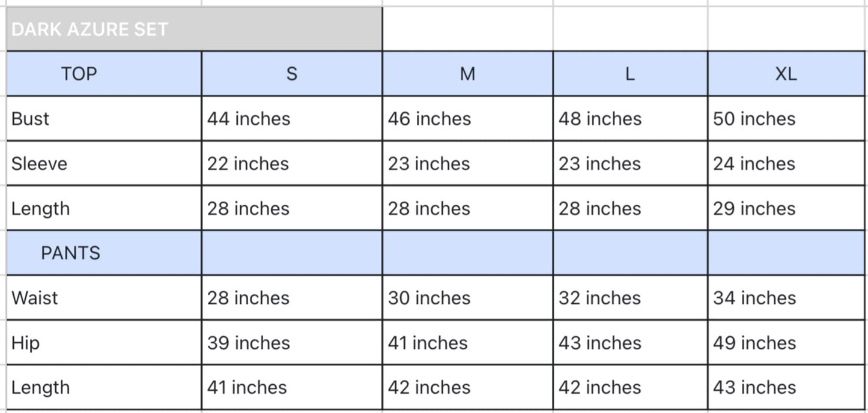This screenshot has height=413, width=868.
Task: Select the 49 inches Hip cell
Action: [786, 343]
